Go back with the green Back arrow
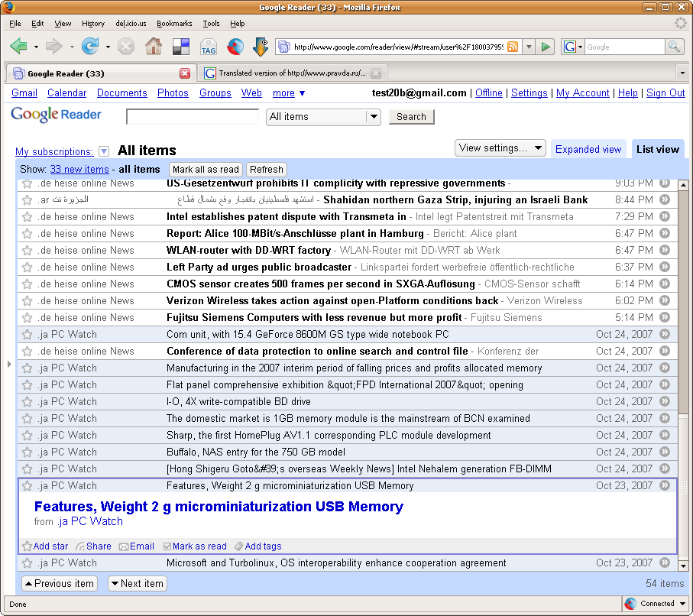 click(18, 46)
